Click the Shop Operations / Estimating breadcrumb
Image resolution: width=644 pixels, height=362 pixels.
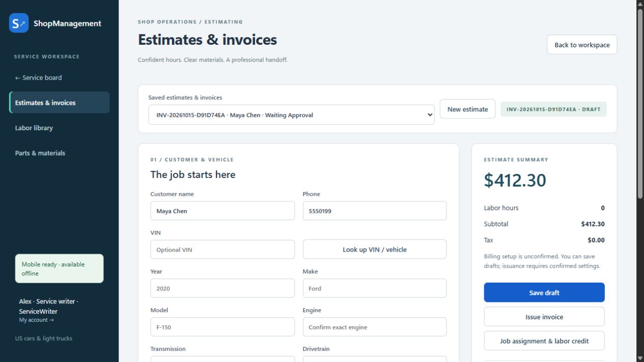(x=190, y=22)
